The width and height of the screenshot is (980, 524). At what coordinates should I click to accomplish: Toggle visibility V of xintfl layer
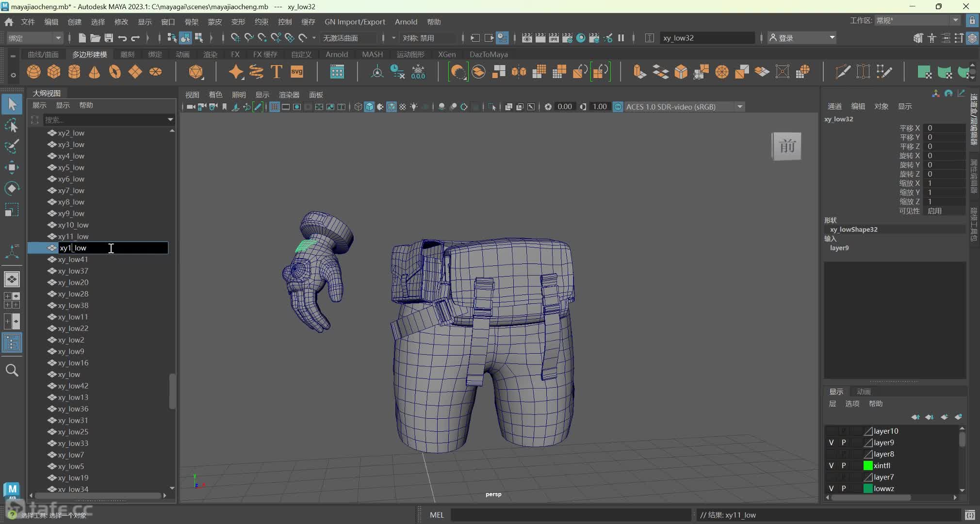pyautogui.click(x=831, y=466)
